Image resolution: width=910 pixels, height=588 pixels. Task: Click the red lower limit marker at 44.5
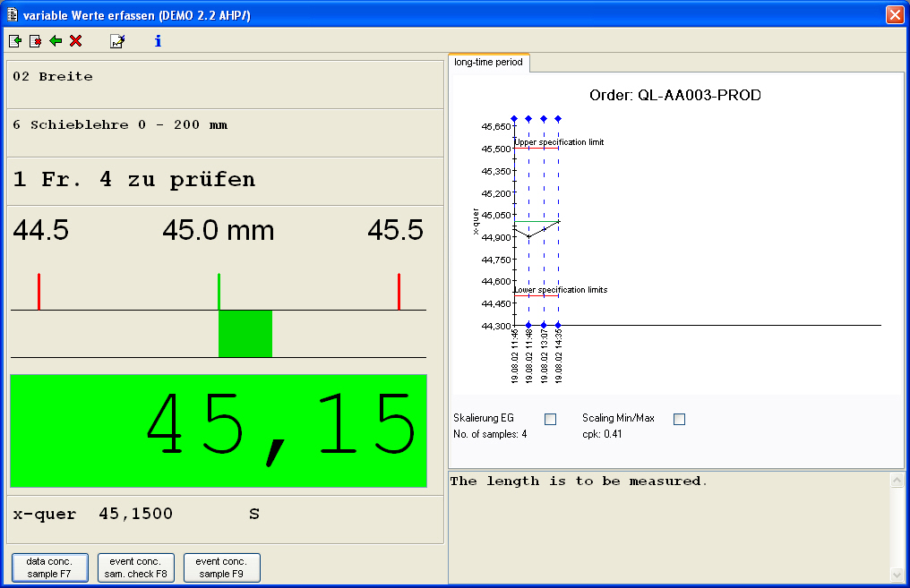pyautogui.click(x=39, y=292)
